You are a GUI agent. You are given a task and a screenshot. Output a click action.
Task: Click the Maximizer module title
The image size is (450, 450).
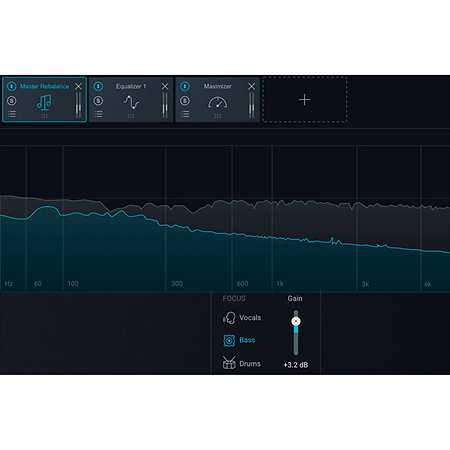218,86
